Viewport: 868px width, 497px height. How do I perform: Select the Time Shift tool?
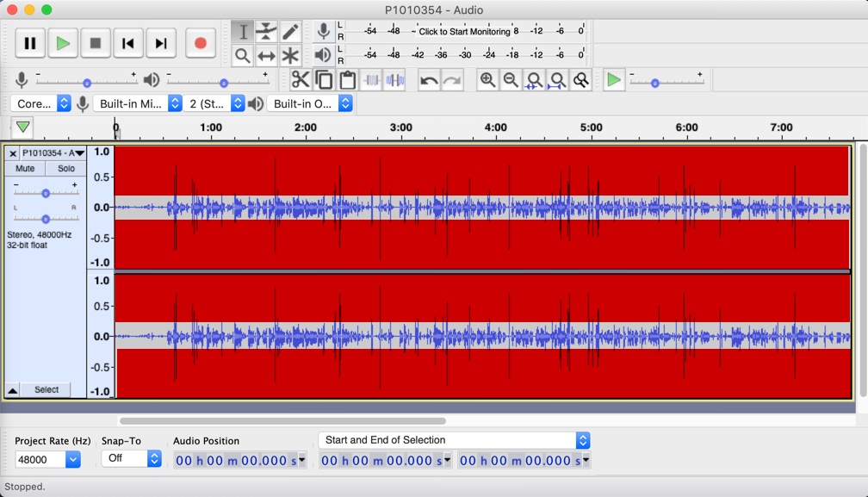click(x=266, y=55)
